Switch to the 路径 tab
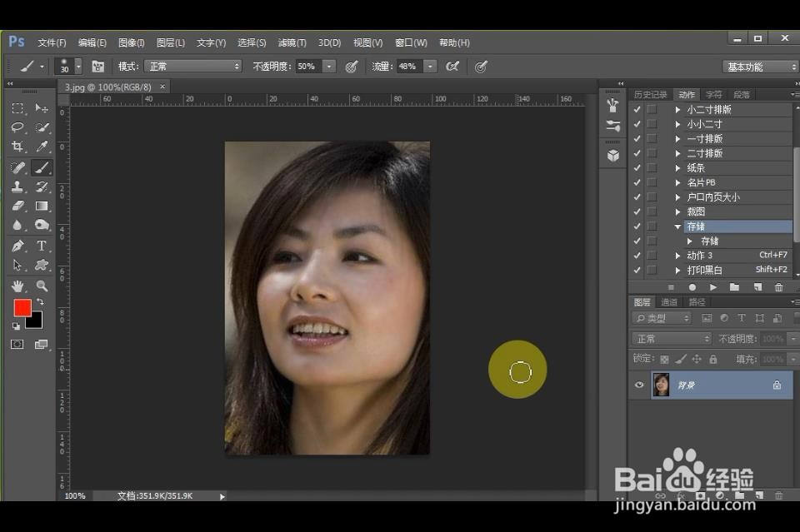The image size is (800, 532). pyautogui.click(x=697, y=302)
